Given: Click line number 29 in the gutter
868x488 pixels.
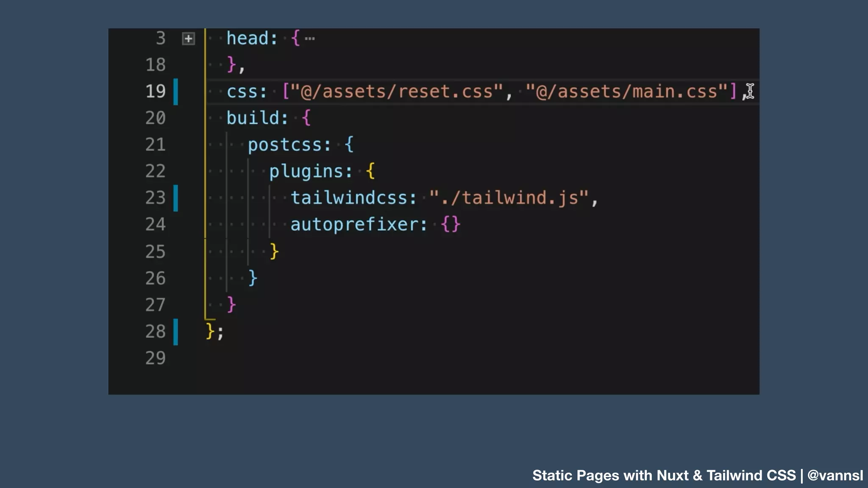Looking at the screenshot, I should [x=155, y=358].
